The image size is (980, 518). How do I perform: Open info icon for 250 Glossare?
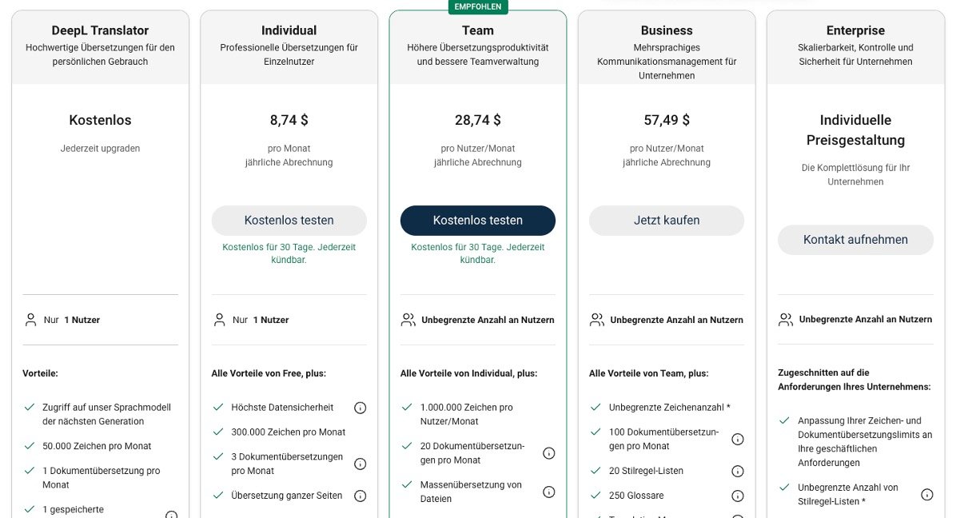pyautogui.click(x=737, y=496)
